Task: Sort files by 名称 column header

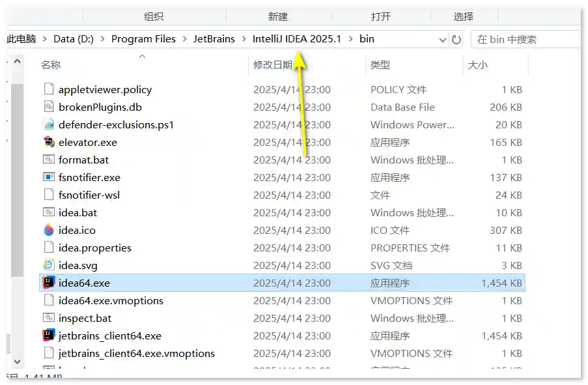Action: point(51,65)
